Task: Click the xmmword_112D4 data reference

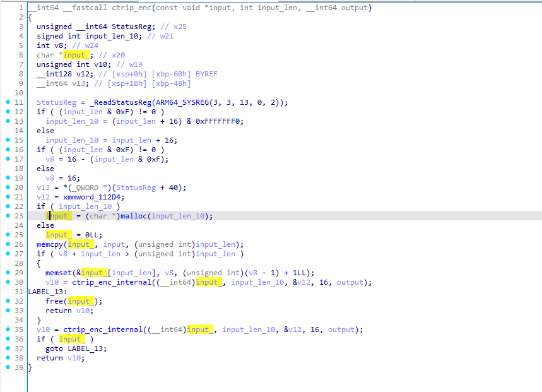Action: [92, 197]
